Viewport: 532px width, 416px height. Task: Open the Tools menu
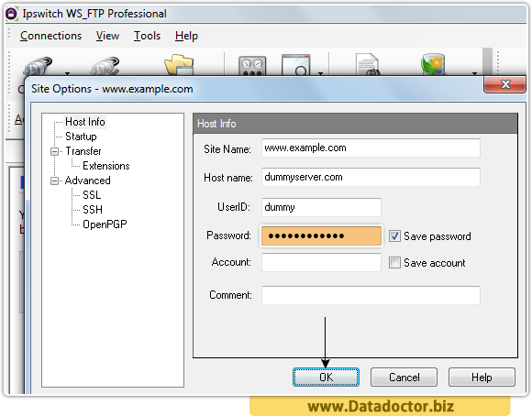tap(147, 36)
